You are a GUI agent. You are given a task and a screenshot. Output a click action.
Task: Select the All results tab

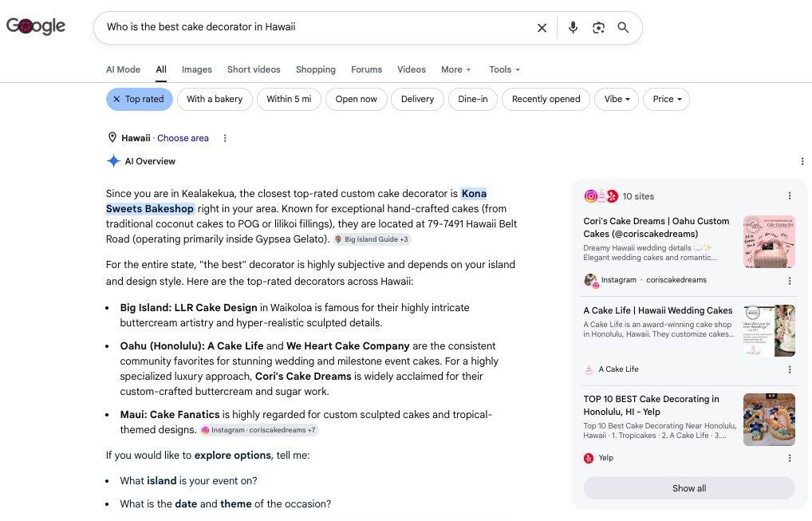click(x=161, y=69)
